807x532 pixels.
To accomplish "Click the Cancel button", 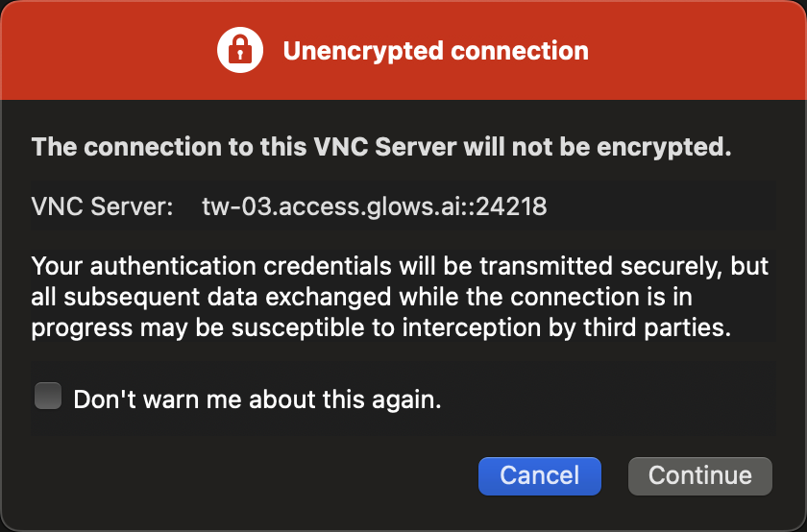I will pyautogui.click(x=539, y=476).
